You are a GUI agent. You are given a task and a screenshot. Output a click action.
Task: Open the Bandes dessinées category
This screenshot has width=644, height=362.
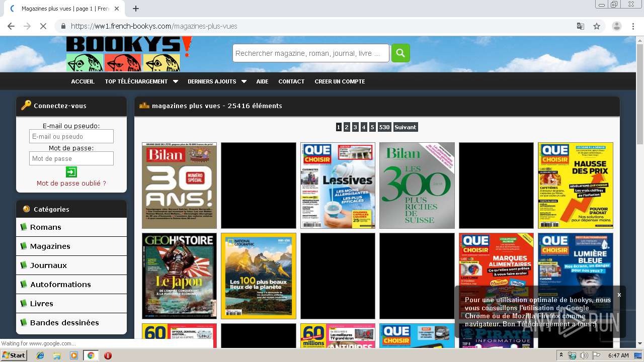click(71, 323)
